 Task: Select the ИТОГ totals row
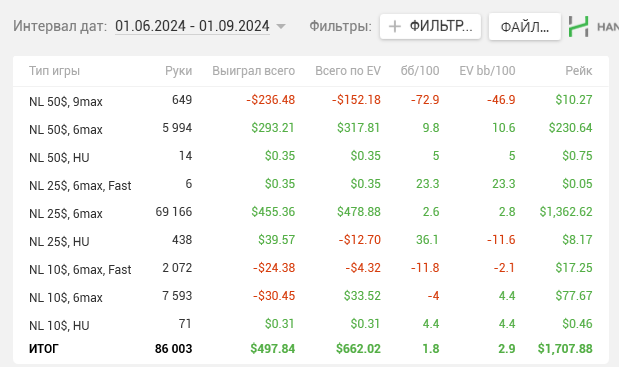tap(311, 349)
